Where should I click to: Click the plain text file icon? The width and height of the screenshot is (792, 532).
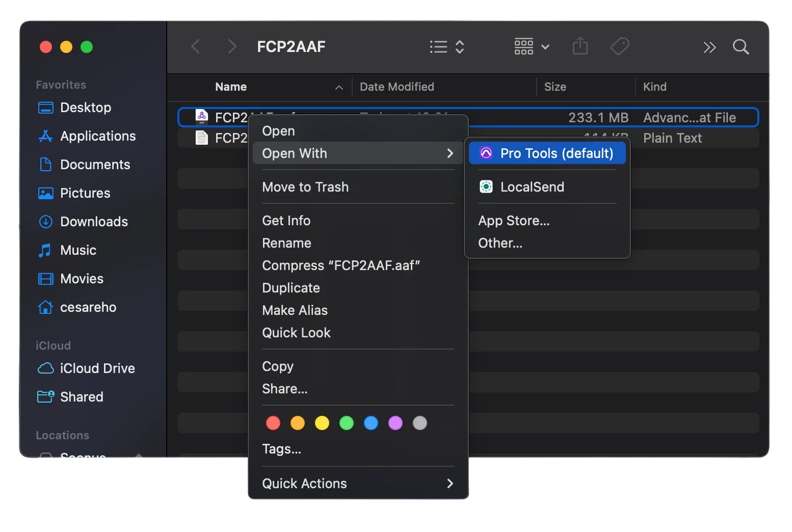tap(202, 138)
